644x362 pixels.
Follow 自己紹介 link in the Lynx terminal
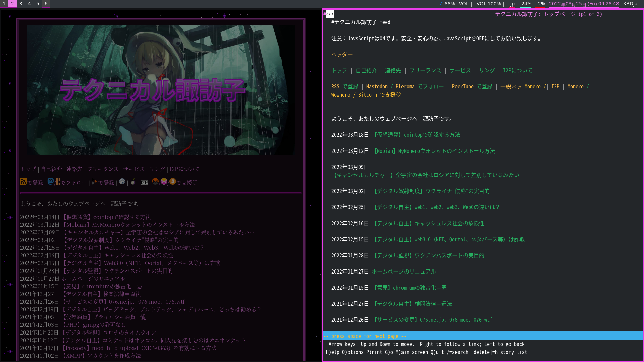pos(366,70)
